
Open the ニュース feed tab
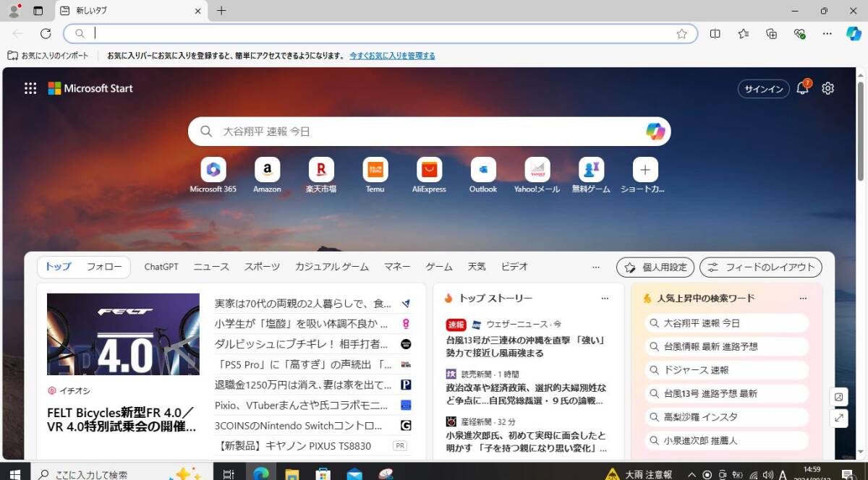(x=211, y=267)
